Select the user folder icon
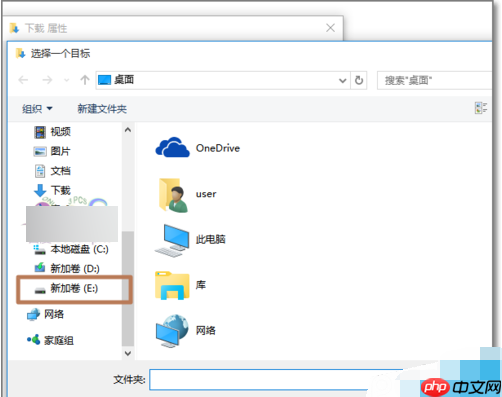The width and height of the screenshot is (502, 397). click(x=174, y=195)
